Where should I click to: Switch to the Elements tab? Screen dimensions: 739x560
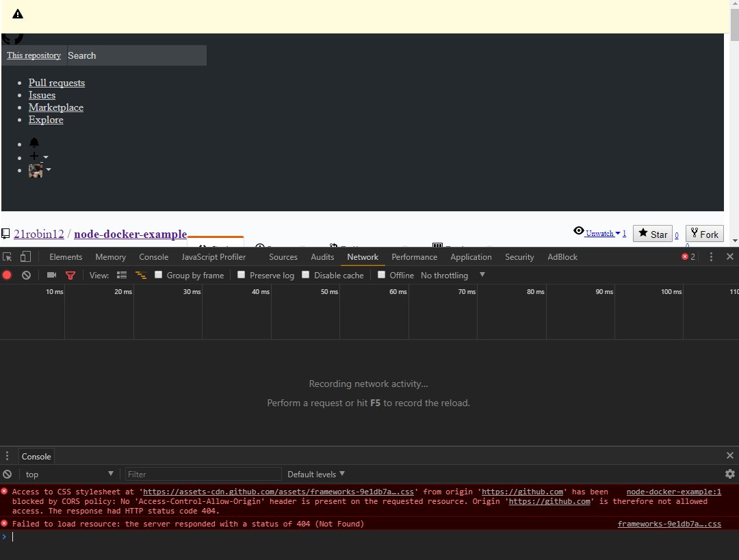point(66,256)
